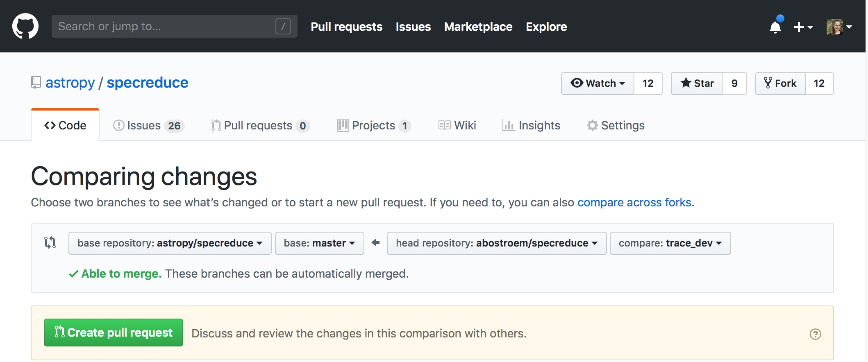The width and height of the screenshot is (868, 362).
Task: Star the specreduce repository
Action: click(697, 84)
